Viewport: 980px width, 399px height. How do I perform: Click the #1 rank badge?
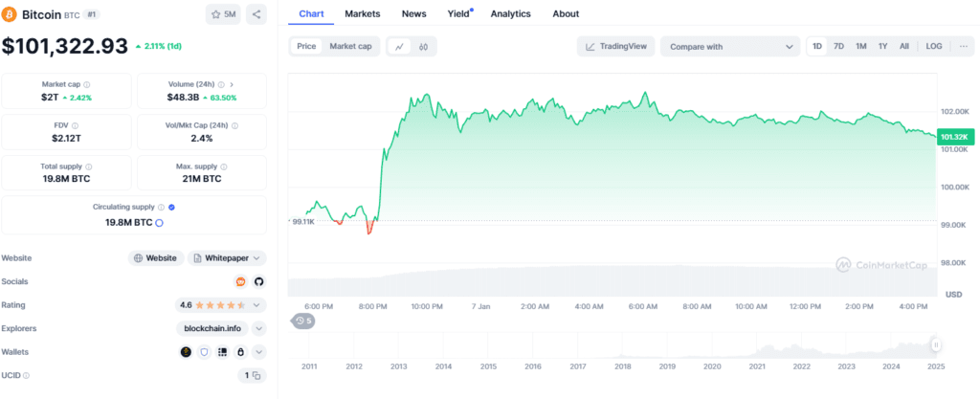pyautogui.click(x=92, y=14)
